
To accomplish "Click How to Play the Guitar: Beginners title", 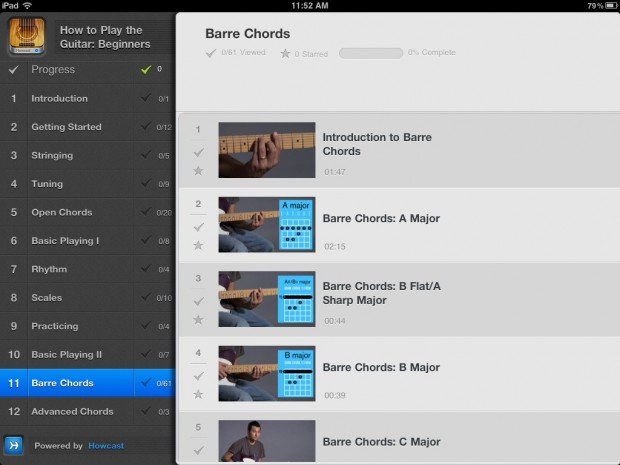I will click(x=105, y=37).
